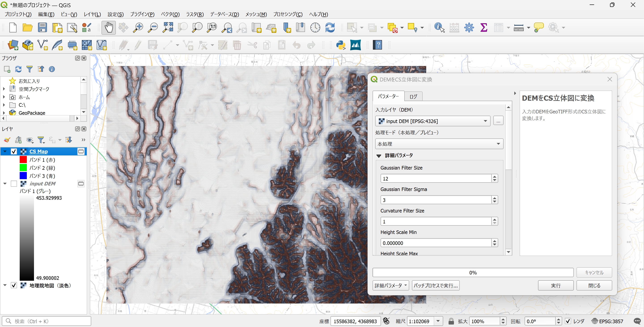644x327 pixels.
Task: Activate the Zoom In tool
Action: [x=138, y=28]
